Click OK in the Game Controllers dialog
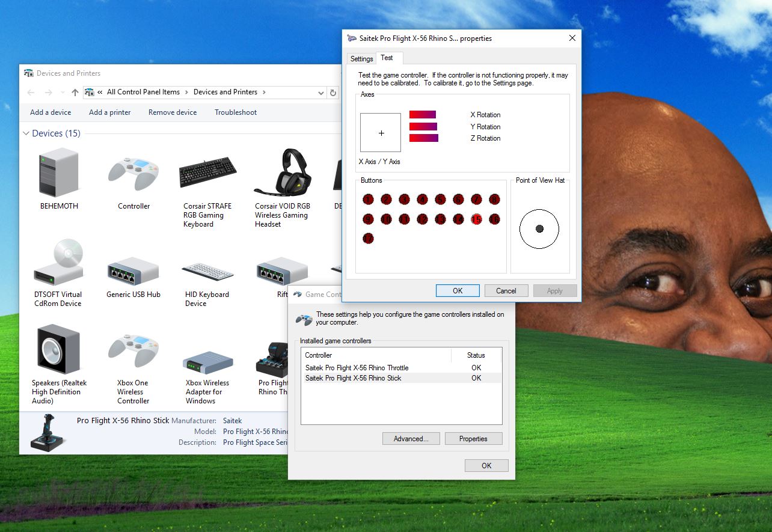 click(x=486, y=465)
